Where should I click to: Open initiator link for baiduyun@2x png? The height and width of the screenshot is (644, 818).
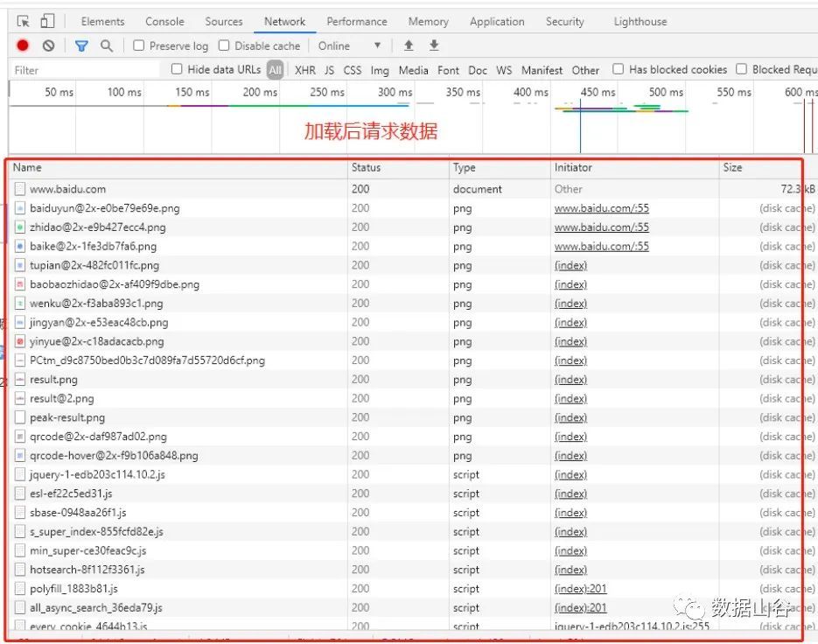pos(602,208)
